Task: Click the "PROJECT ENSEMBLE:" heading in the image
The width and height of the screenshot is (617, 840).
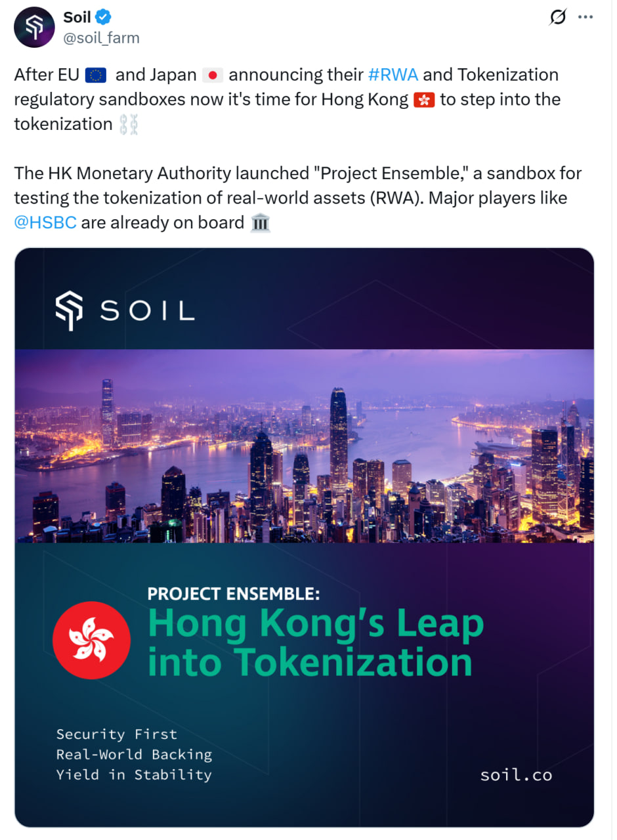Action: [234, 594]
